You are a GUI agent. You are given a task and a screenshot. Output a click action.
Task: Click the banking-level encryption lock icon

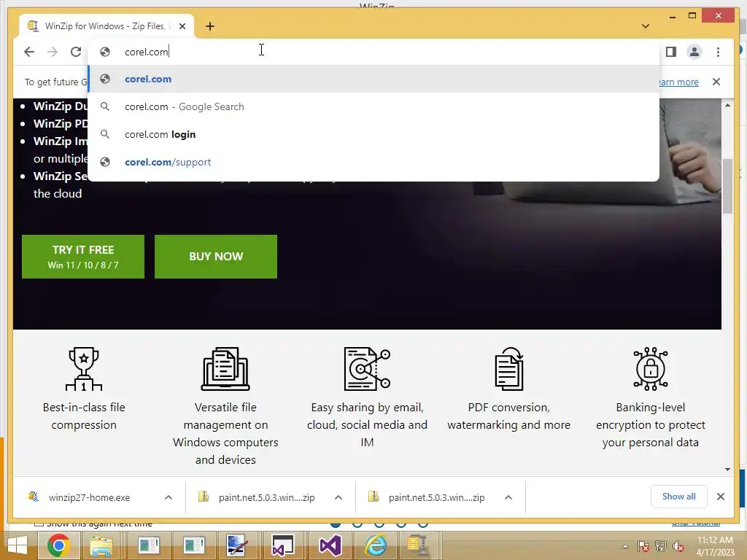point(651,369)
